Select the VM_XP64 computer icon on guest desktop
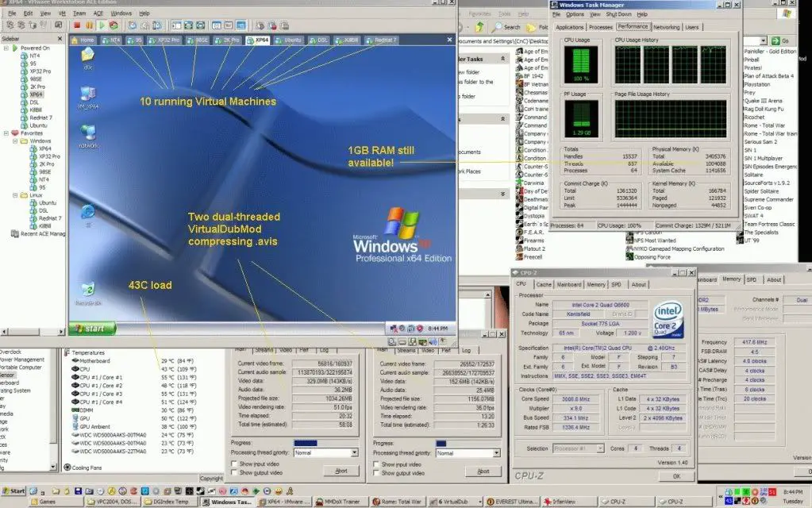The image size is (812, 508). pos(88,98)
